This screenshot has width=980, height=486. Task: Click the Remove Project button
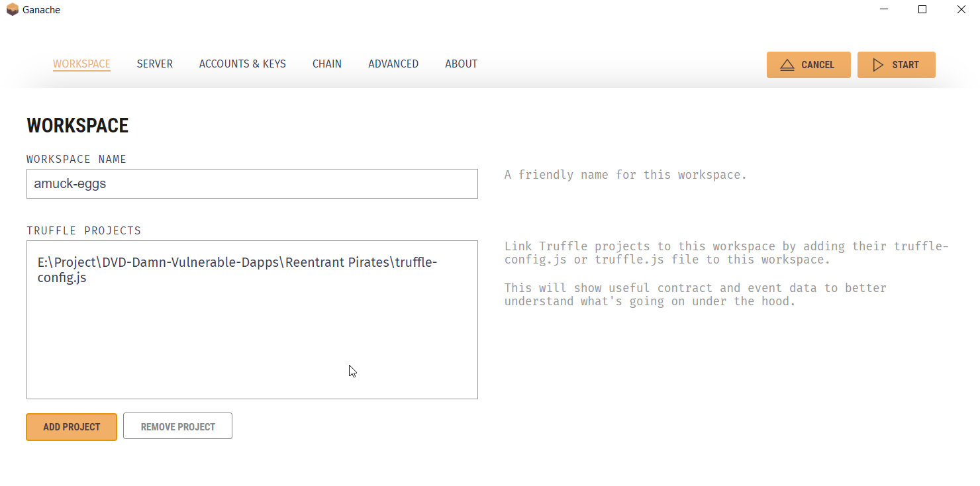(177, 427)
